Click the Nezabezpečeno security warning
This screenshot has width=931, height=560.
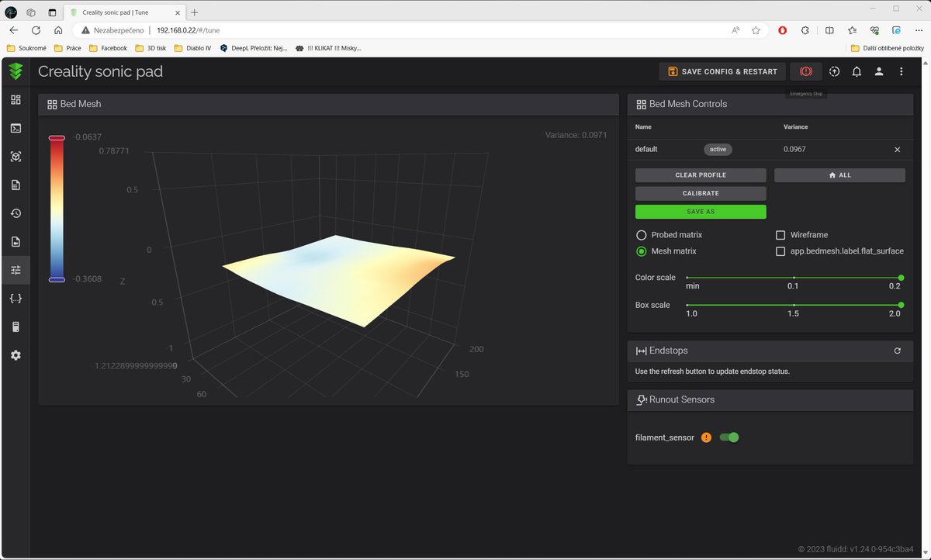111,30
